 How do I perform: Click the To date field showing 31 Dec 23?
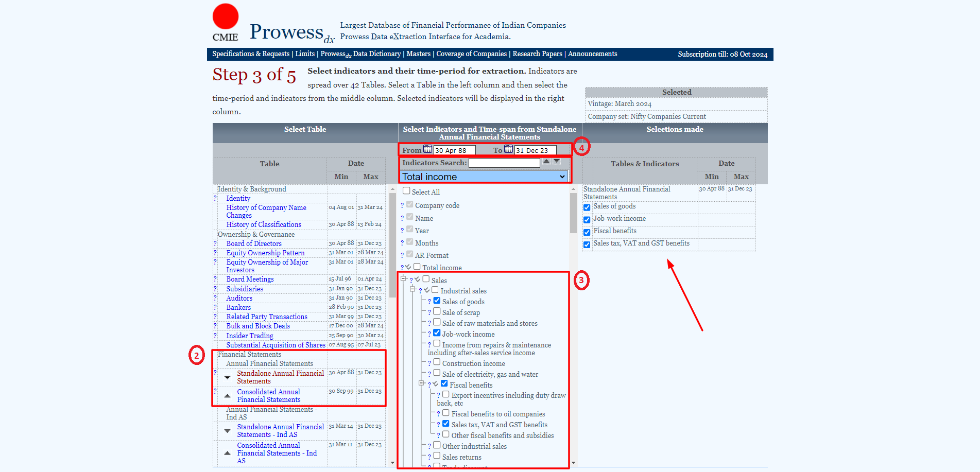(536, 150)
